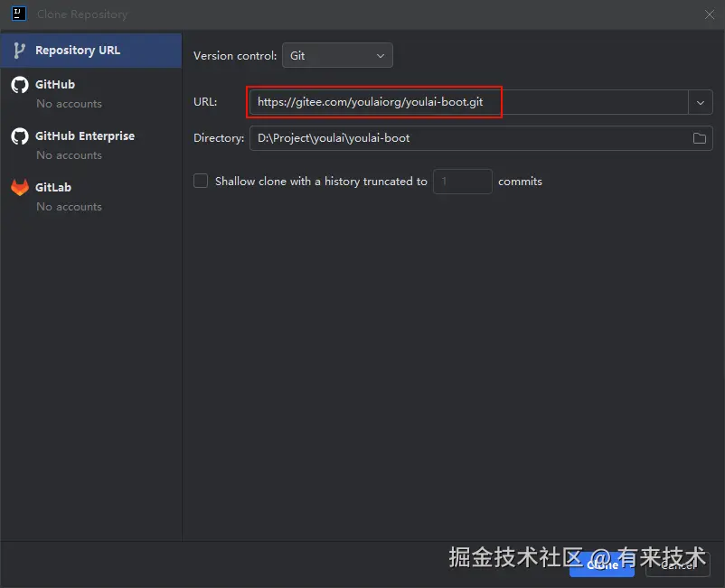Click the 'No accounts' text under GitHub Enterprise
The image size is (725, 588).
[x=70, y=155]
